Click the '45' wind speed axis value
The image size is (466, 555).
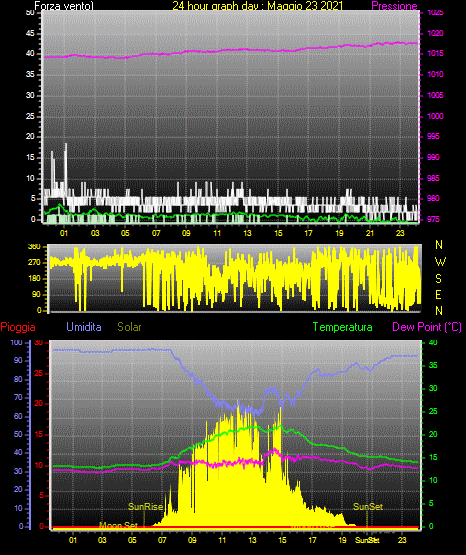coord(30,34)
